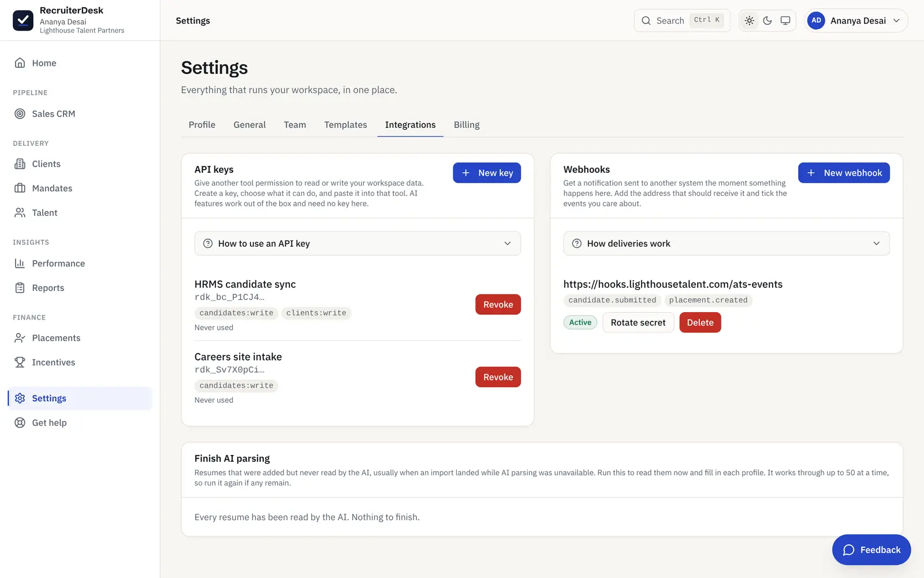Focus the Search field
This screenshot has height=578, width=924.
point(682,21)
